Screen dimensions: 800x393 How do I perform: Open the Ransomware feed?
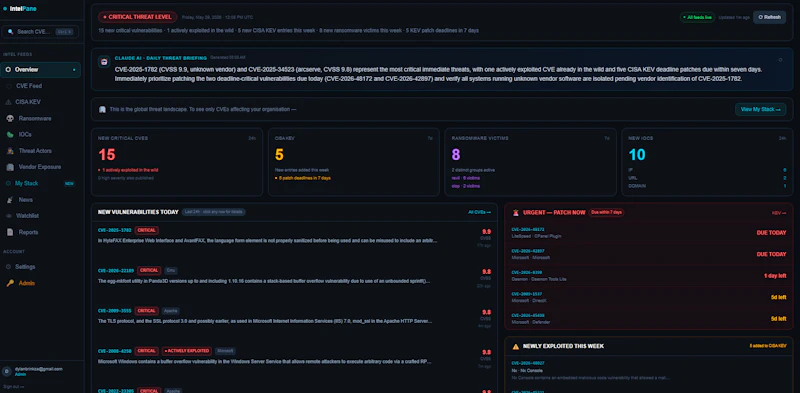point(40,118)
